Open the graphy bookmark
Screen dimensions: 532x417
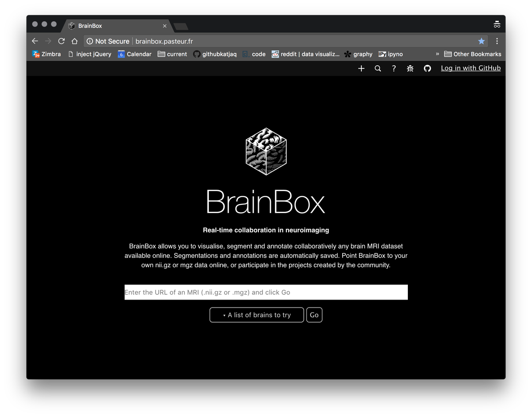tap(358, 54)
